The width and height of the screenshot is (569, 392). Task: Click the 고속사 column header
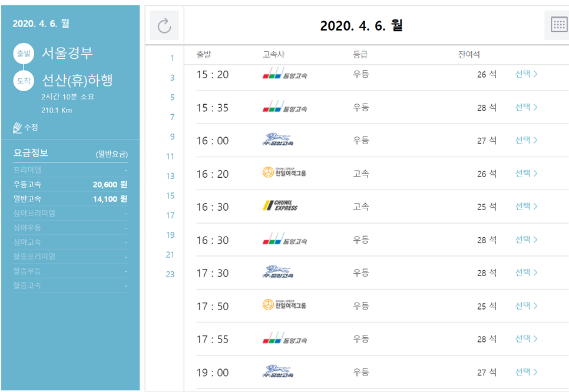pyautogui.click(x=274, y=54)
